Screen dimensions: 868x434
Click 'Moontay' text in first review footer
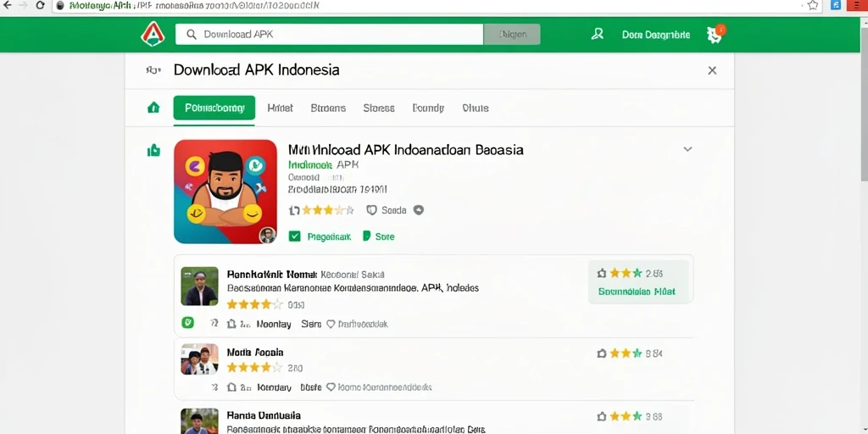(x=274, y=325)
